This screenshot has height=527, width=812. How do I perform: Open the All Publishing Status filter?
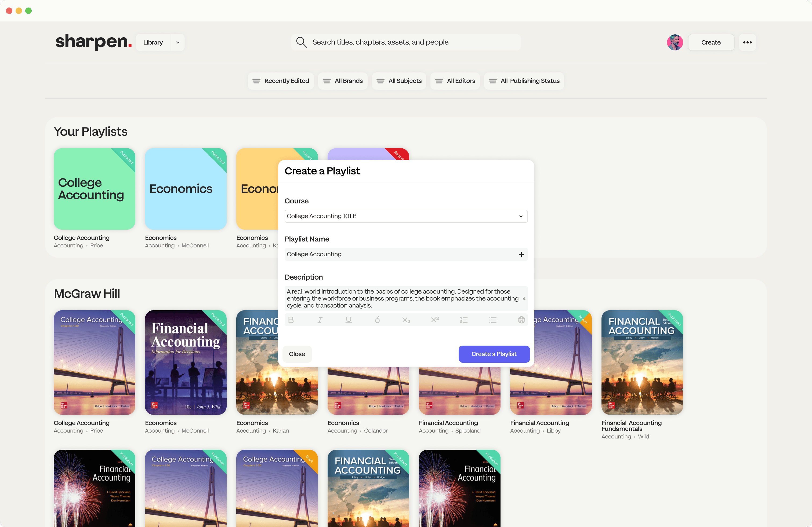tap(524, 81)
